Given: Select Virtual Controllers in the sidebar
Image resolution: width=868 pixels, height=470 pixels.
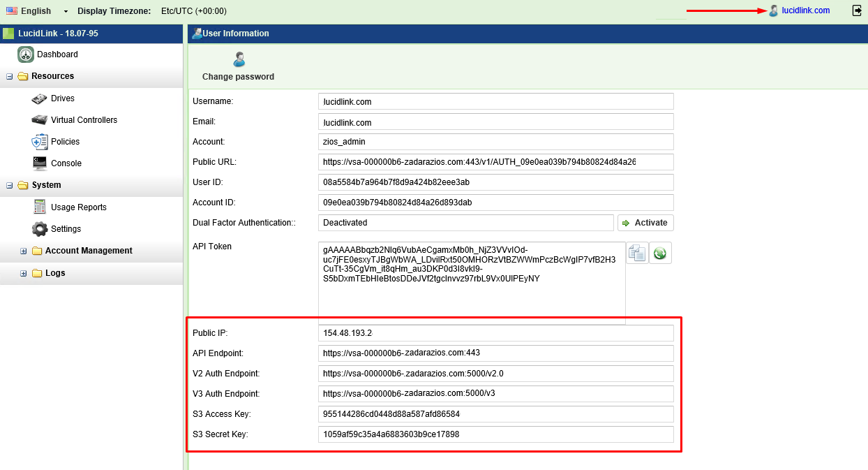Looking at the screenshot, I should (84, 120).
